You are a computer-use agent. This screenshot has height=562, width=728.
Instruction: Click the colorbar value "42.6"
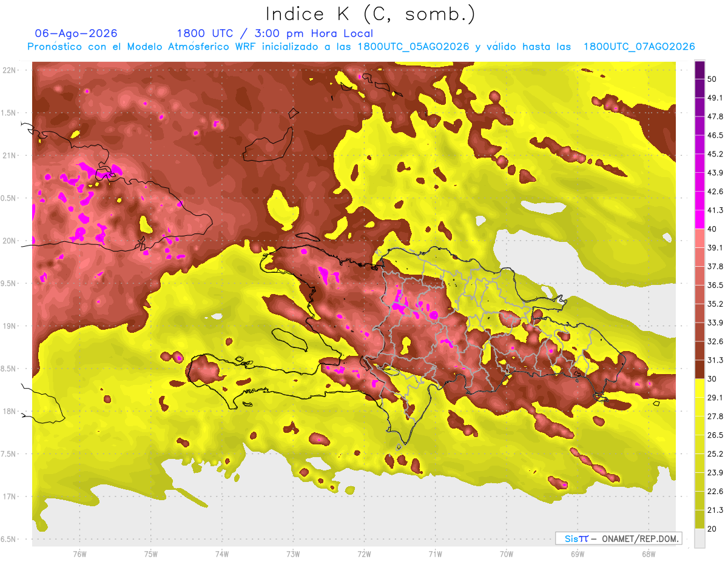click(x=715, y=192)
